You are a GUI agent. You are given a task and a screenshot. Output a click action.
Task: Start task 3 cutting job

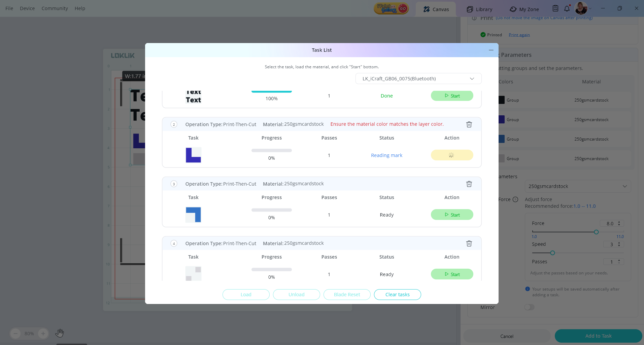pyautogui.click(x=452, y=215)
